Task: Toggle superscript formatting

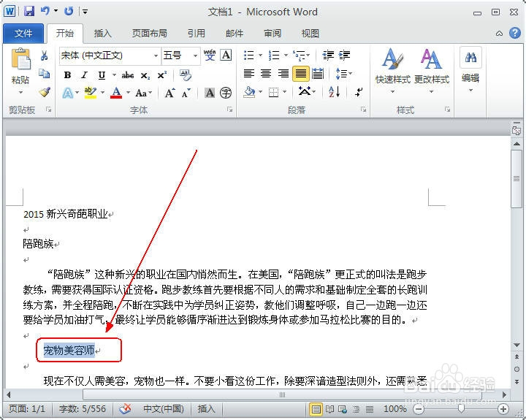Action: [x=162, y=75]
